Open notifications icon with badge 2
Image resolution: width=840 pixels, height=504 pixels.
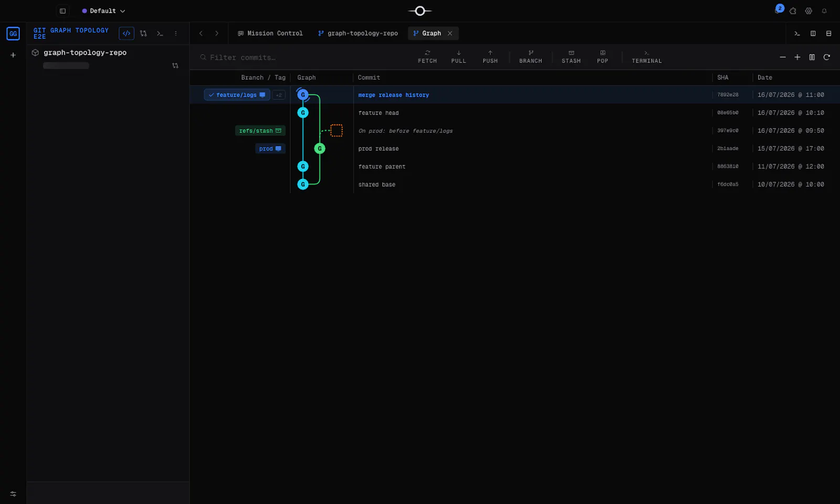[778, 9]
